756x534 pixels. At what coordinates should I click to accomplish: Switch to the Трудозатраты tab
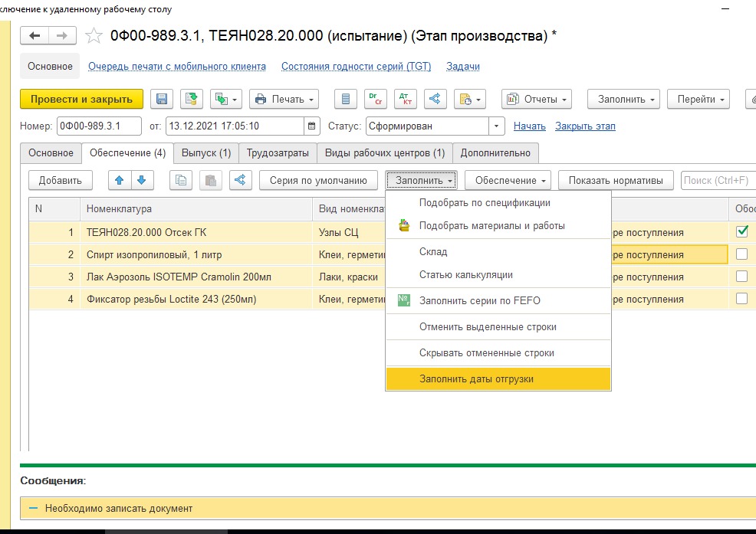[x=277, y=153]
